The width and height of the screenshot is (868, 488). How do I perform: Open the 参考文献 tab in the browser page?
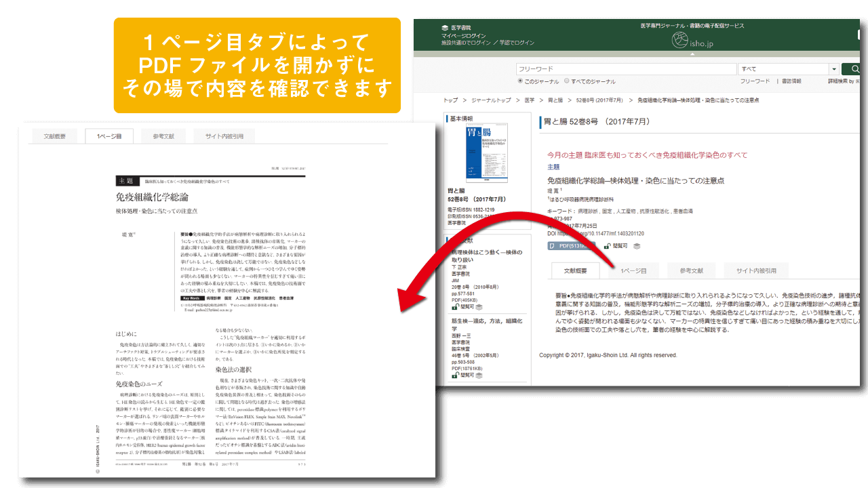(x=691, y=270)
